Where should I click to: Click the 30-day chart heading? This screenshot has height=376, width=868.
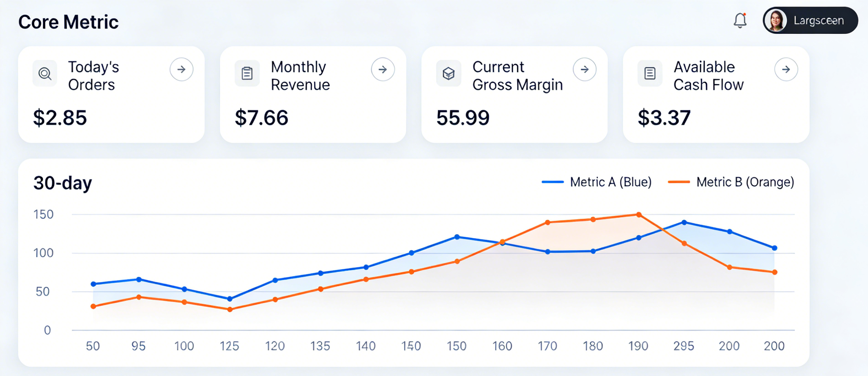tap(63, 183)
